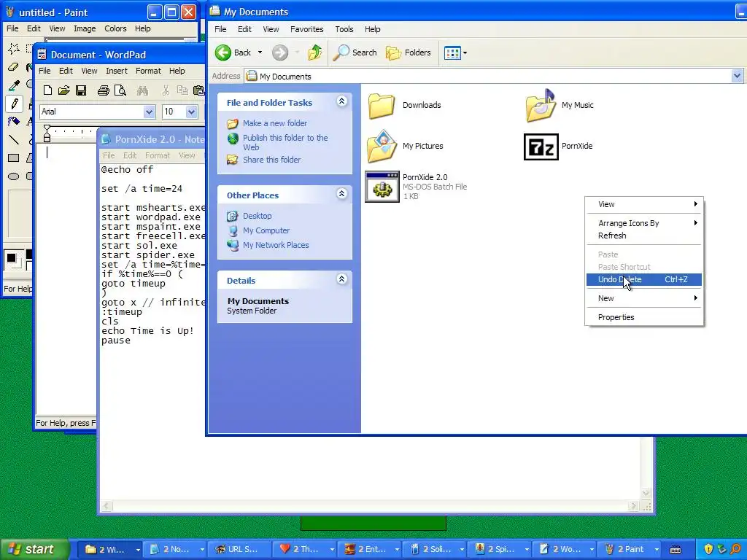Open the 2 Soli... taskbar group
The width and height of the screenshot is (747, 560).
coord(436,549)
